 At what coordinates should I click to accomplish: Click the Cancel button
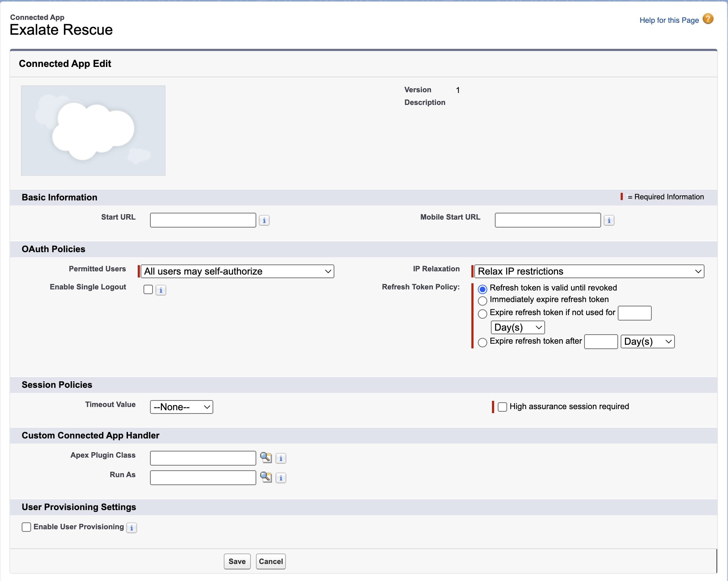tap(271, 561)
